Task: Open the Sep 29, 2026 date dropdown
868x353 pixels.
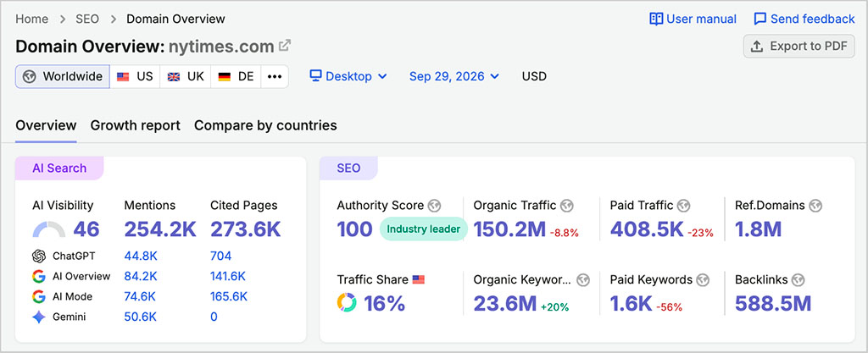Action: tap(454, 76)
